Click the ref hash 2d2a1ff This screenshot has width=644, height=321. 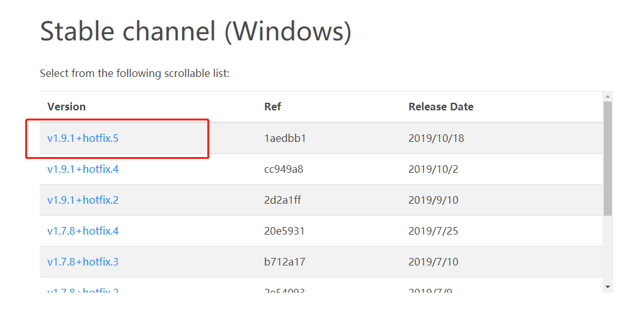284,200
